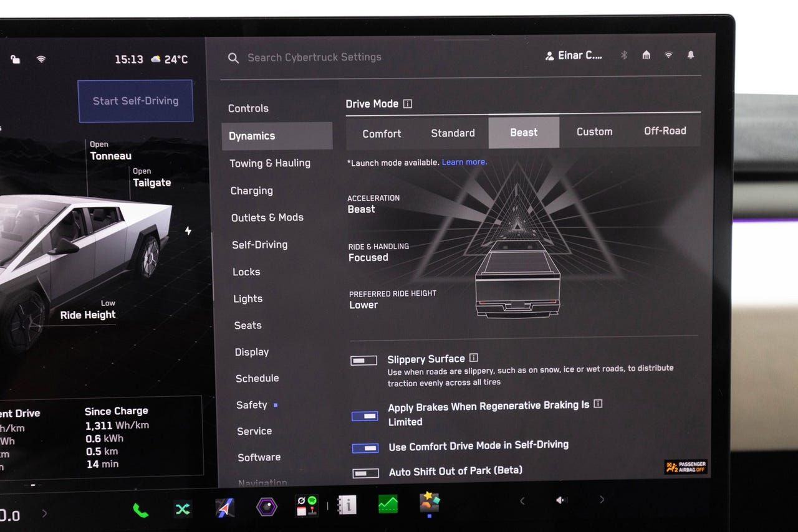The height and width of the screenshot is (532, 798).
Task: Open the dock icon containing the Spotify logo
Action: point(307,505)
